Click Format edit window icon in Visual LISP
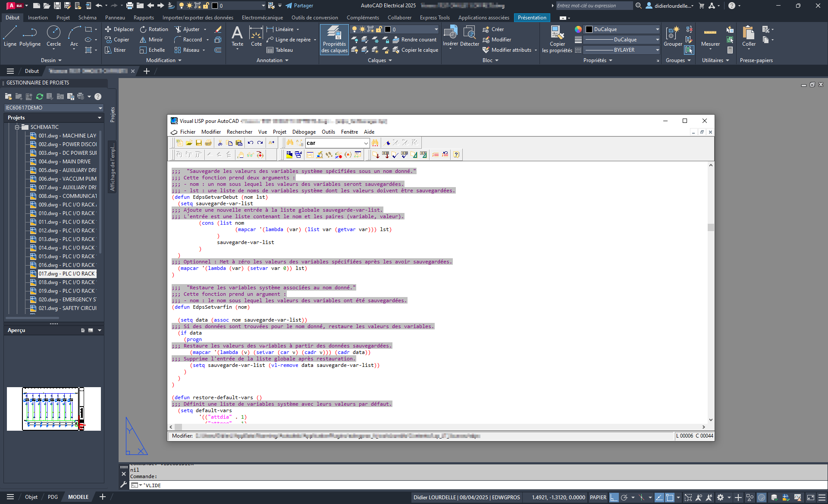Image resolution: width=828 pixels, height=504 pixels. click(x=414, y=154)
